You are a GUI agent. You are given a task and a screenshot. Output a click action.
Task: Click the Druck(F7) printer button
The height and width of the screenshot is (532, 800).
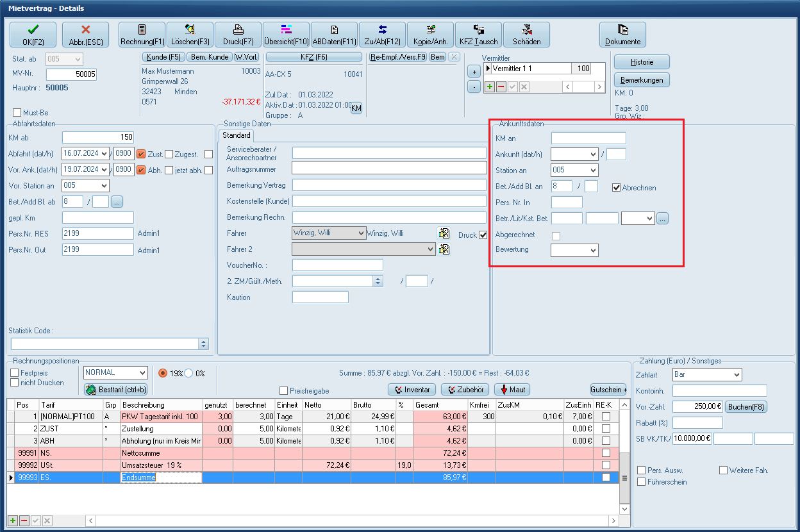[x=238, y=35]
